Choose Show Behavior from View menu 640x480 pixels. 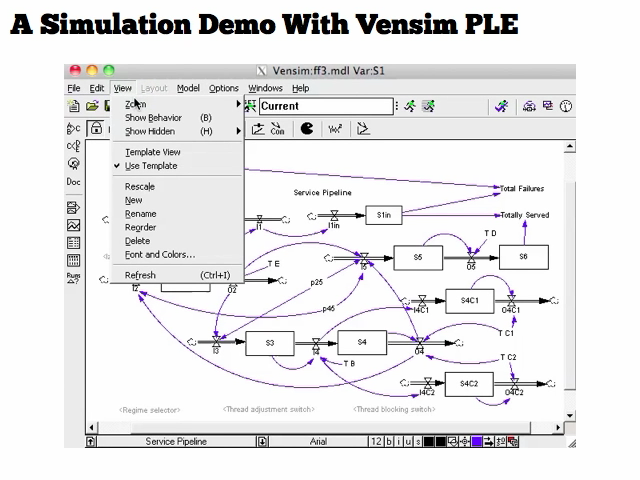[178, 118]
